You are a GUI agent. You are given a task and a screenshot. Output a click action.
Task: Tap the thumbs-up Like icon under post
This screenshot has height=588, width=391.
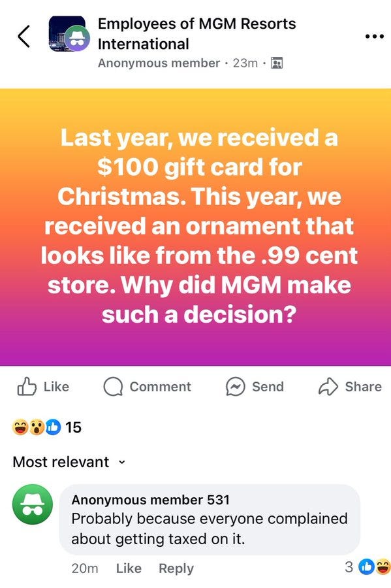pos(27,387)
